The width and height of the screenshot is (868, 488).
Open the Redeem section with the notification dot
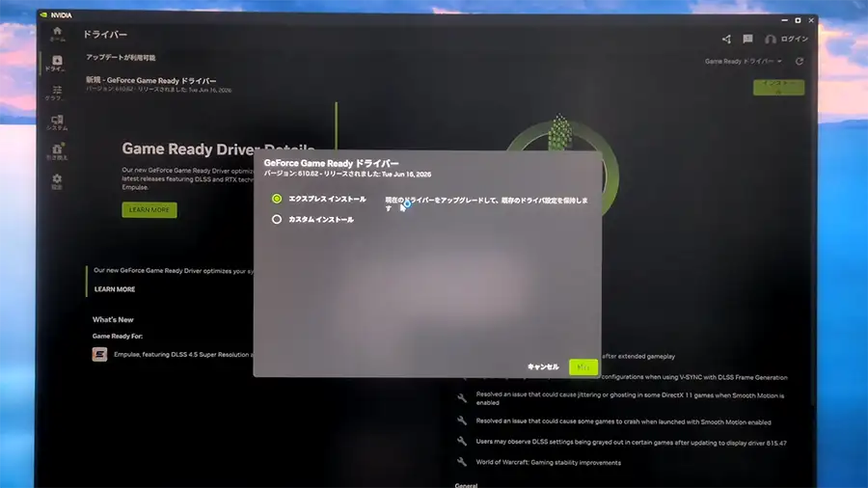(57, 151)
